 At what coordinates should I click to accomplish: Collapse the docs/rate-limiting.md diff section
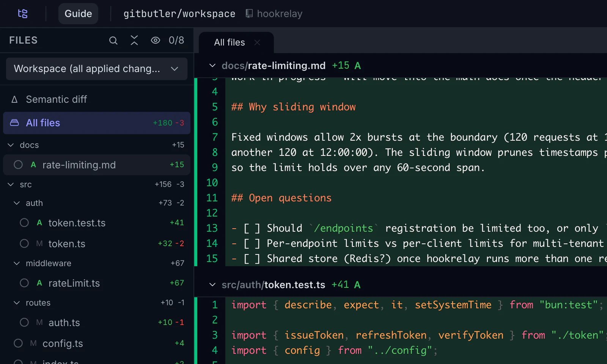(x=212, y=66)
